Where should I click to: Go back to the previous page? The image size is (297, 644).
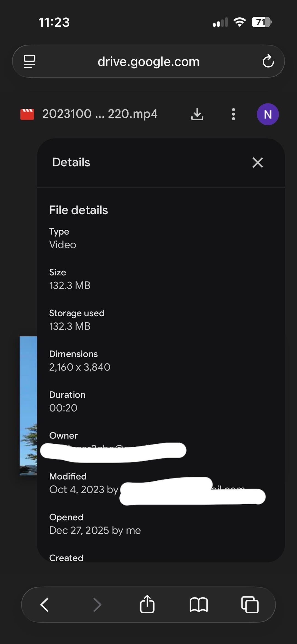pyautogui.click(x=45, y=604)
